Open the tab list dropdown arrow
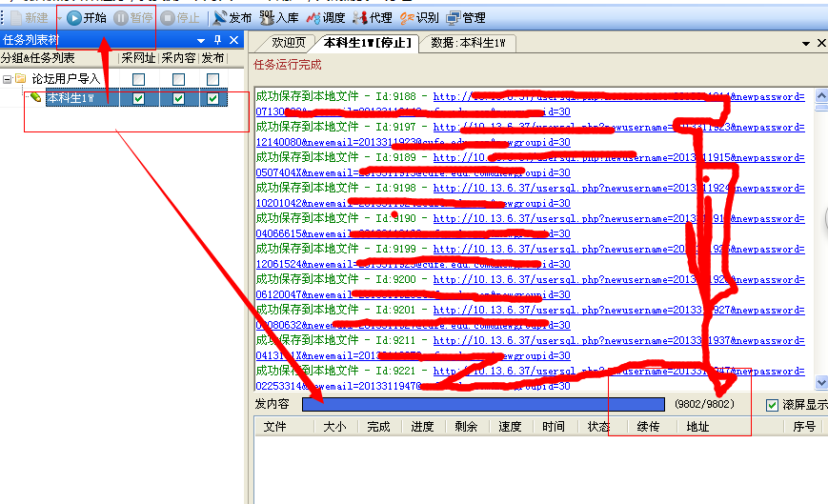This screenshot has height=504, width=828. [806, 43]
